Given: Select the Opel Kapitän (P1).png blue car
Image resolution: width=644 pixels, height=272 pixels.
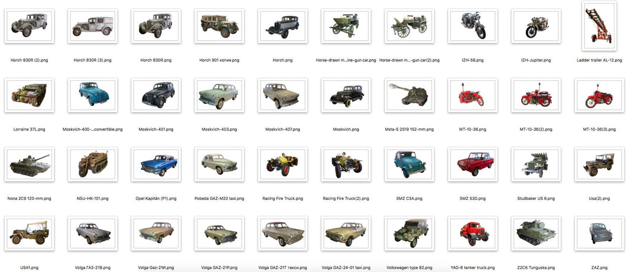Looking at the screenshot, I should point(155,164).
